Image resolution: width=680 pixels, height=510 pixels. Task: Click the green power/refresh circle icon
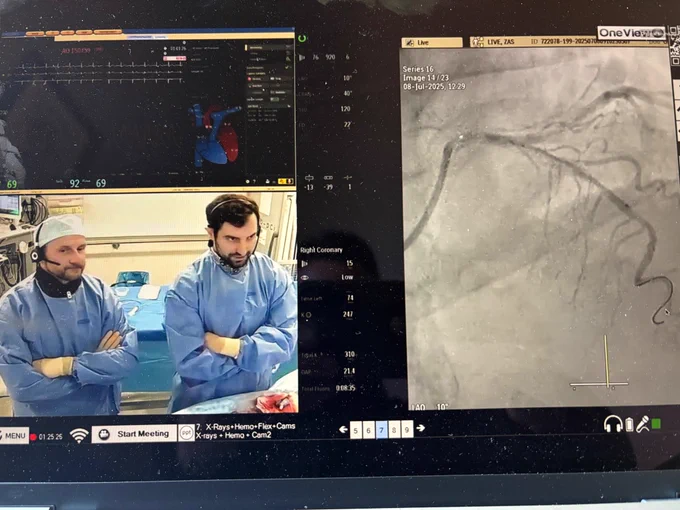point(302,39)
